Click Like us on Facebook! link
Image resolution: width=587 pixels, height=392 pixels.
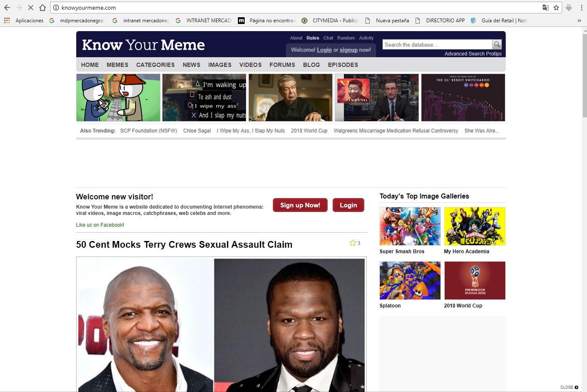100,225
